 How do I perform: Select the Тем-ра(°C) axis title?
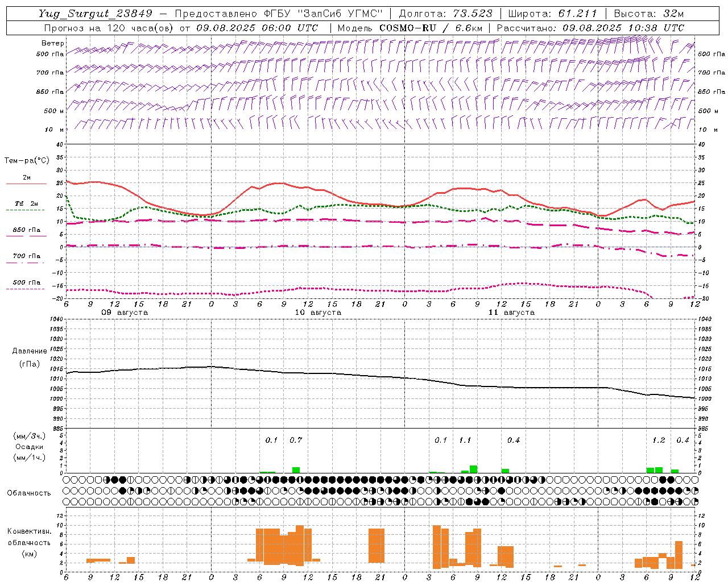click(27, 161)
